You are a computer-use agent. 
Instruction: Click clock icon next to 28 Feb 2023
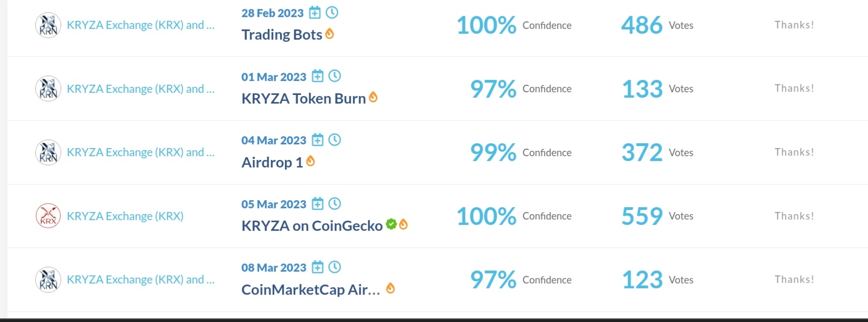tap(332, 12)
